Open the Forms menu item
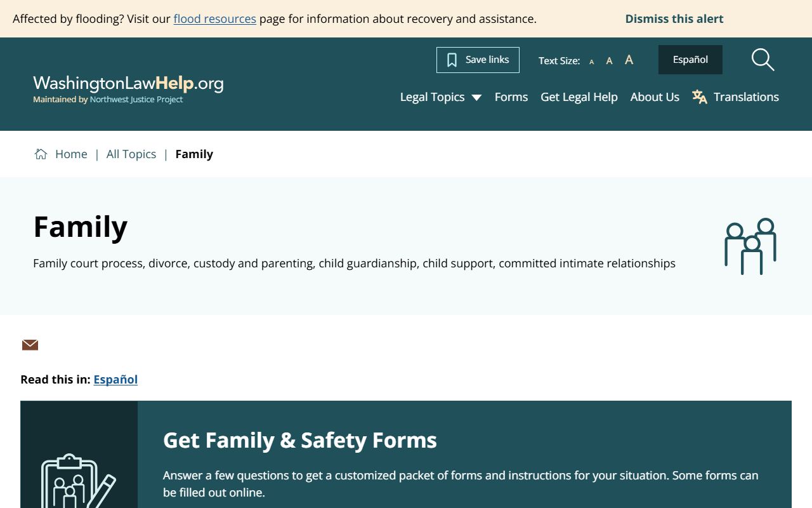The height and width of the screenshot is (508, 812). (x=511, y=97)
